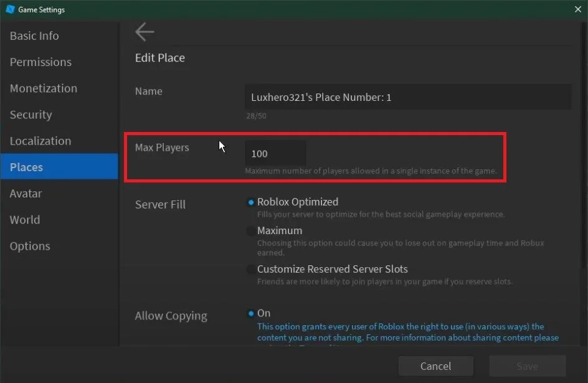
Task: Select the Roblox Optimized server fill option
Action: point(251,202)
